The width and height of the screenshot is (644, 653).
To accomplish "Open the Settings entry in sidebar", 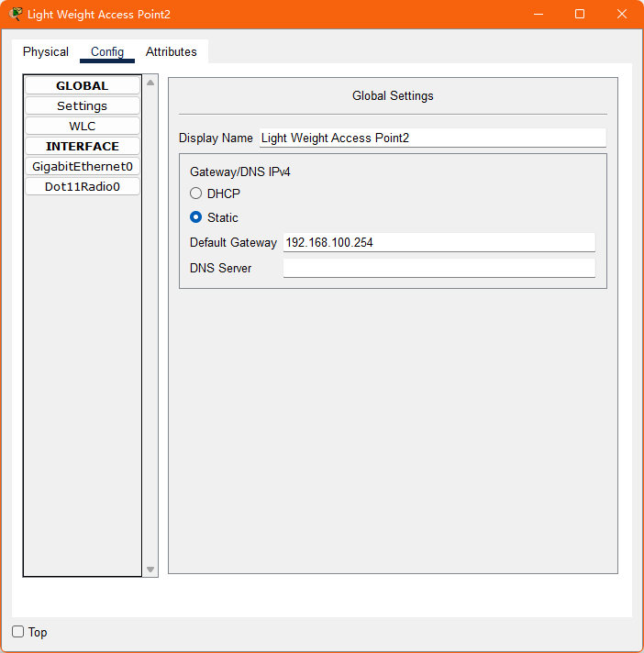I will click(x=82, y=105).
